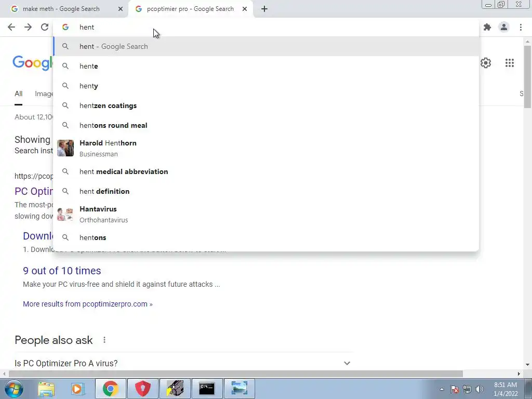Click the Chrome taskbar icon
The width and height of the screenshot is (532, 399).
[x=110, y=389]
